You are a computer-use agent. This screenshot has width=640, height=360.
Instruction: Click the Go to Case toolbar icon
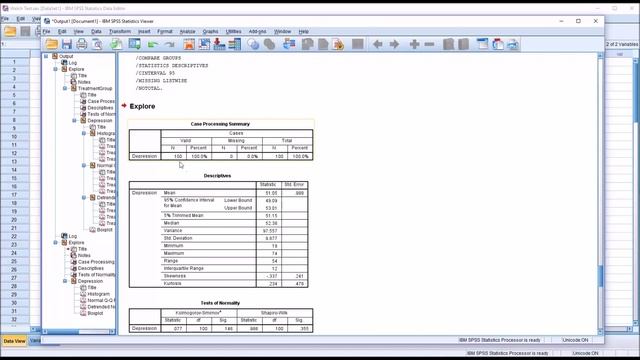pyautogui.click(x=204, y=44)
